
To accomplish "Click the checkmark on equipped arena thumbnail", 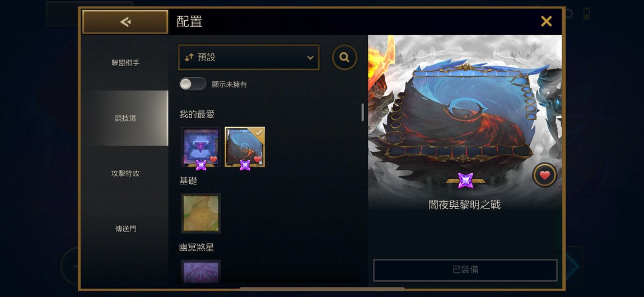I will 259,133.
